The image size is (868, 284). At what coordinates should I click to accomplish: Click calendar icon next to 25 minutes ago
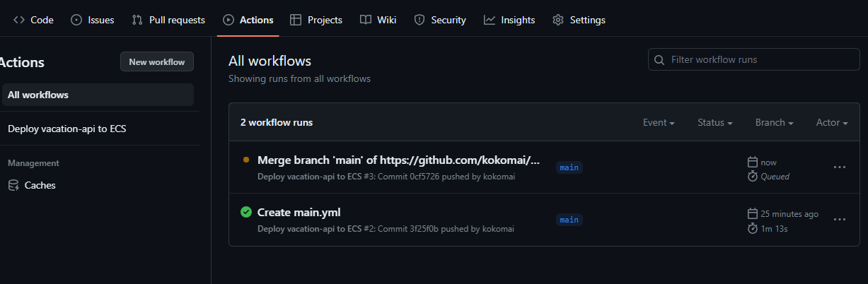point(753,213)
